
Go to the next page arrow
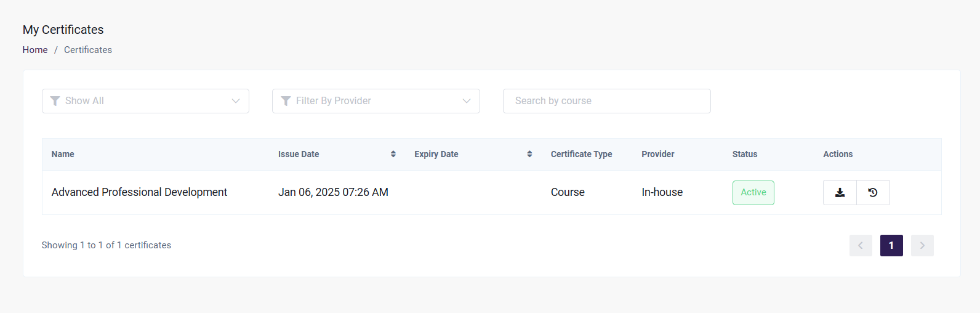pos(922,245)
